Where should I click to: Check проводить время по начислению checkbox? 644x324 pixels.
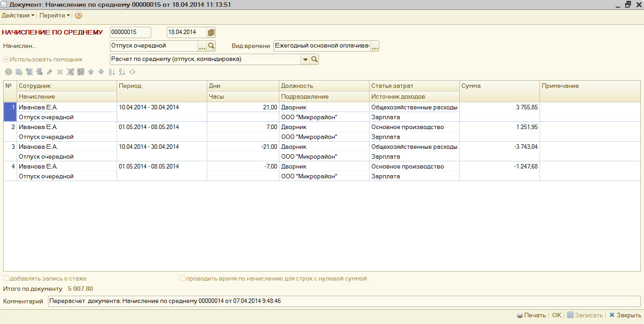coord(182,278)
